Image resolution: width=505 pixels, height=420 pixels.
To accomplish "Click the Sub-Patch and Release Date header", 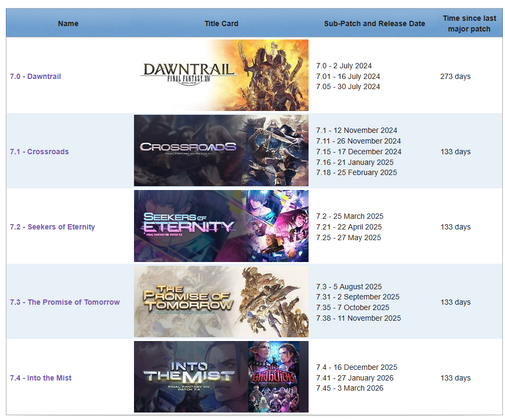I will click(x=374, y=23).
